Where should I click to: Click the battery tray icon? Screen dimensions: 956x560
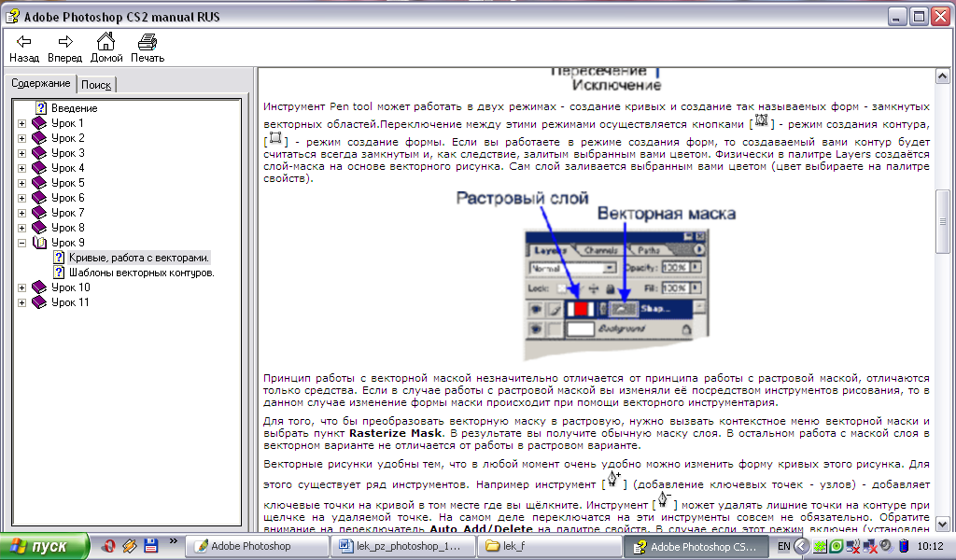coord(904,546)
